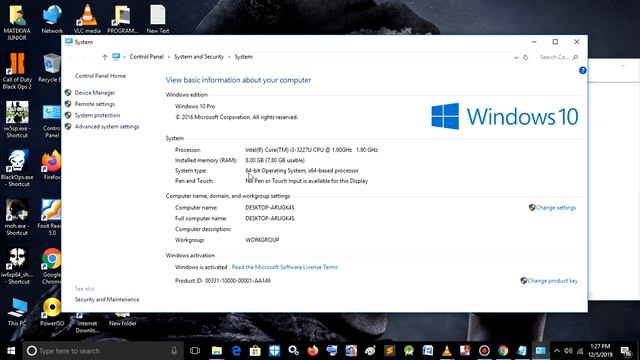Screen dimensions: 640x360
Task: Click Change settings for computer name
Action: [x=556, y=208]
